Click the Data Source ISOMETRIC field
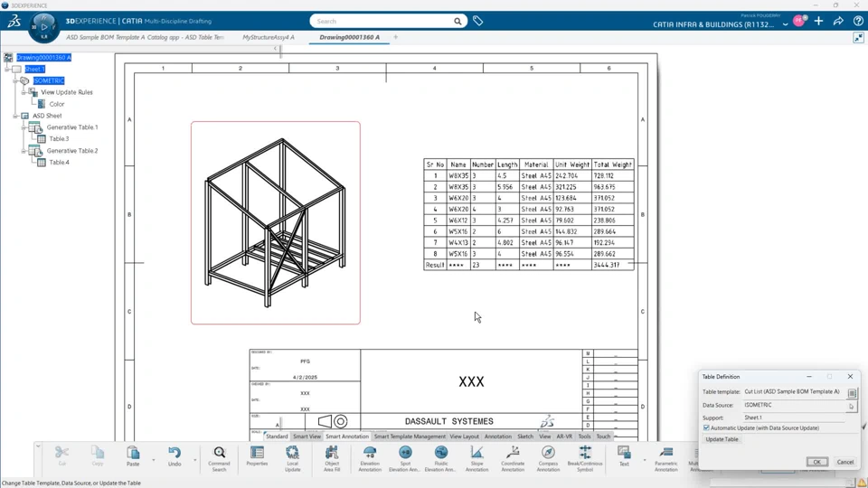The image size is (868, 488). (794, 405)
